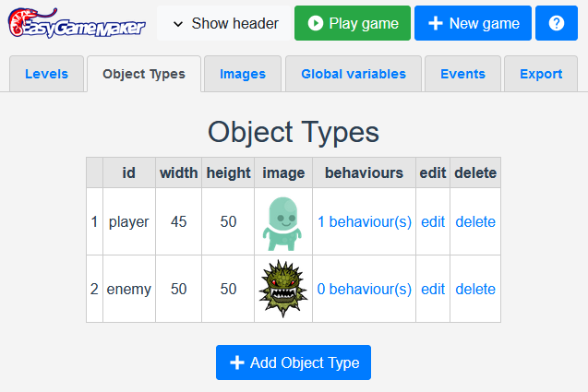Image resolution: width=588 pixels, height=392 pixels.
Task: Click the help question mark button
Action: tap(556, 23)
